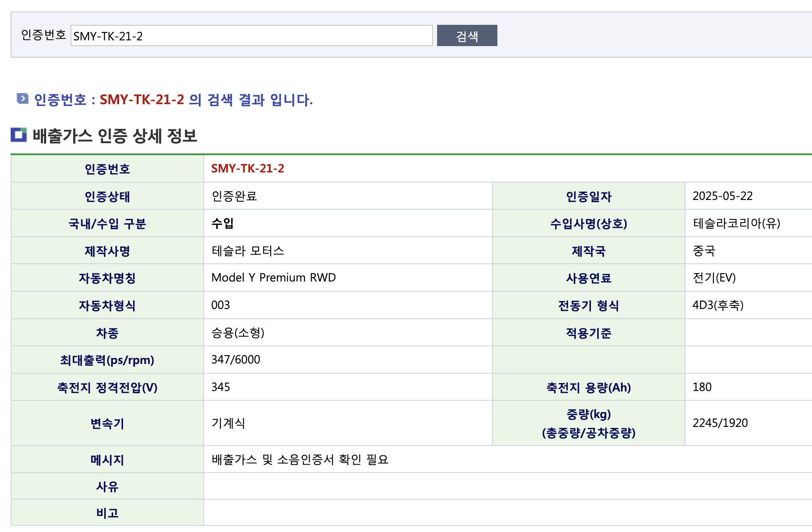The height and width of the screenshot is (532, 812).
Task: Click the 최대출력(ps/rpm) row label
Action: 107,360
